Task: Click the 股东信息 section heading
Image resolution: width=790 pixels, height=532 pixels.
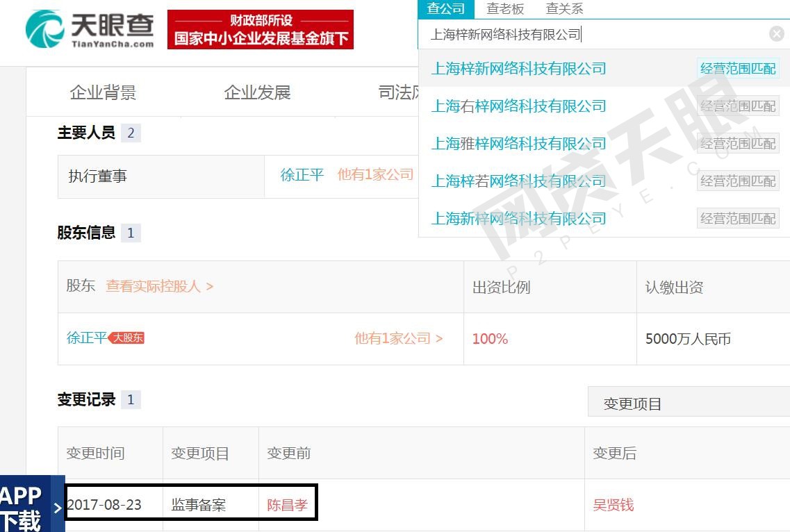Action: point(86,233)
